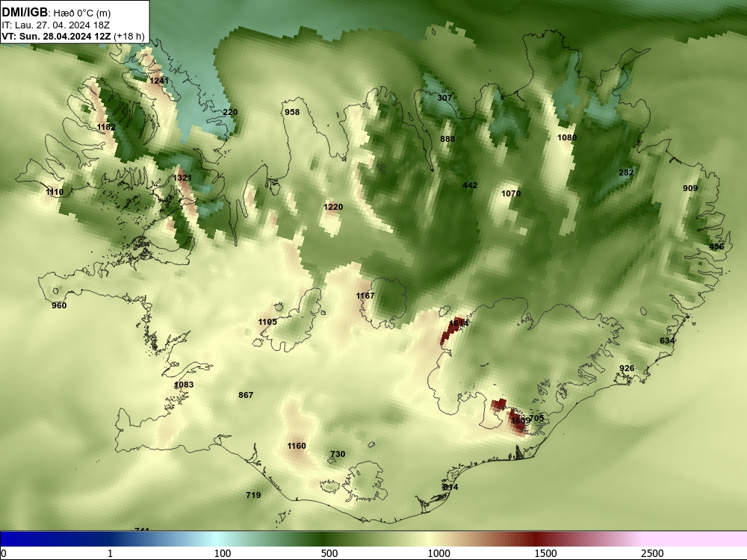Image resolution: width=747 pixels, height=560 pixels.
Task: Click the map value 867
Action: point(246,395)
